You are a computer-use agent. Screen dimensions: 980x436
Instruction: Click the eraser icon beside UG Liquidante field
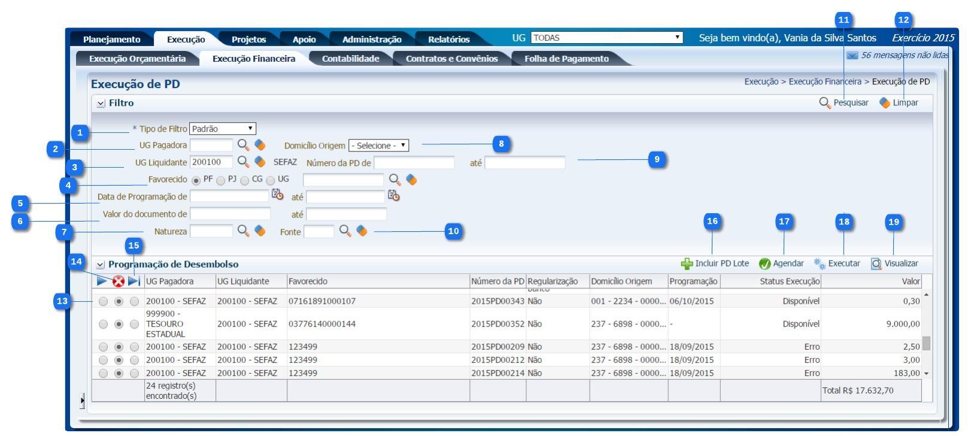click(260, 162)
